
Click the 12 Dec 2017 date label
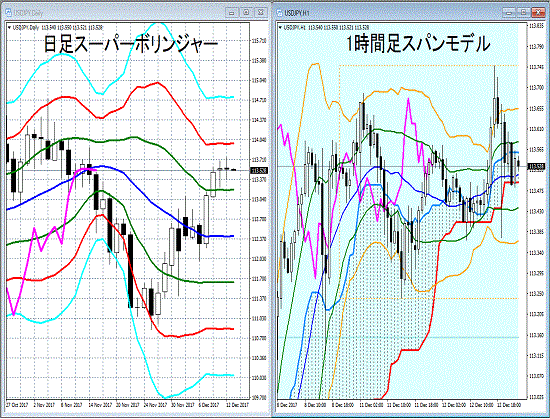[237, 405]
